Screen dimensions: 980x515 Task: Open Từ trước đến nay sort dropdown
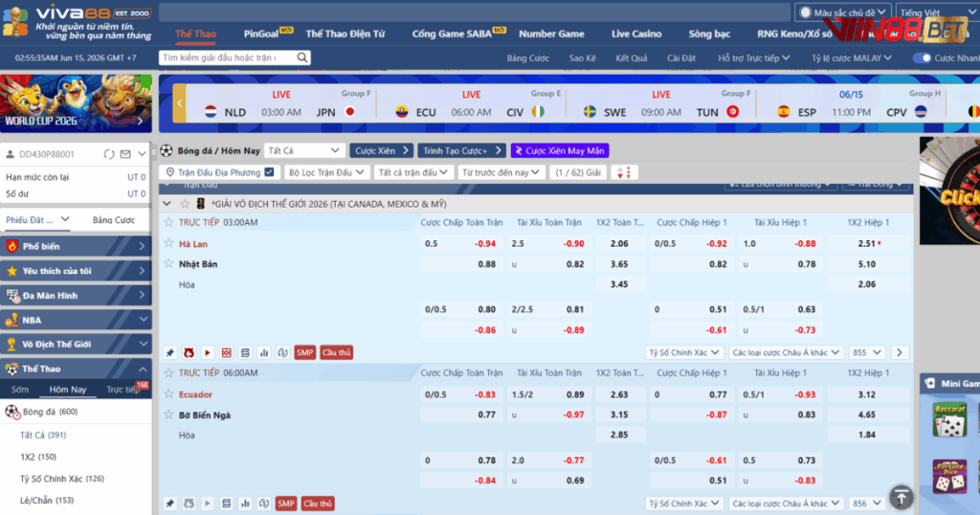point(501,172)
